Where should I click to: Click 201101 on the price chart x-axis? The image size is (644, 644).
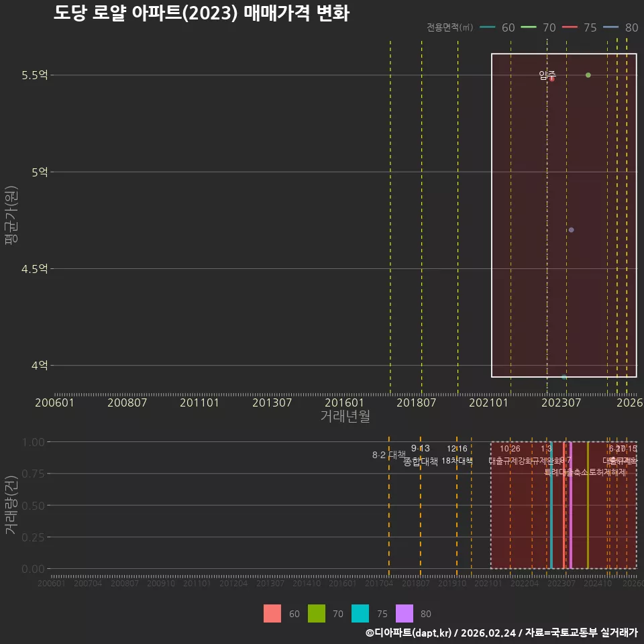coord(199,402)
